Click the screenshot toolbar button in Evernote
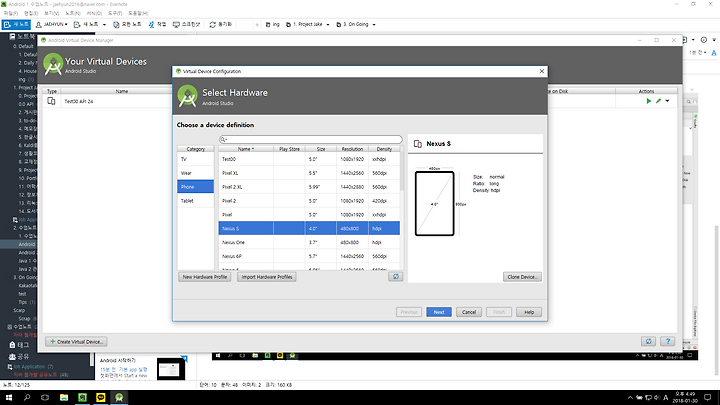 coord(186,24)
